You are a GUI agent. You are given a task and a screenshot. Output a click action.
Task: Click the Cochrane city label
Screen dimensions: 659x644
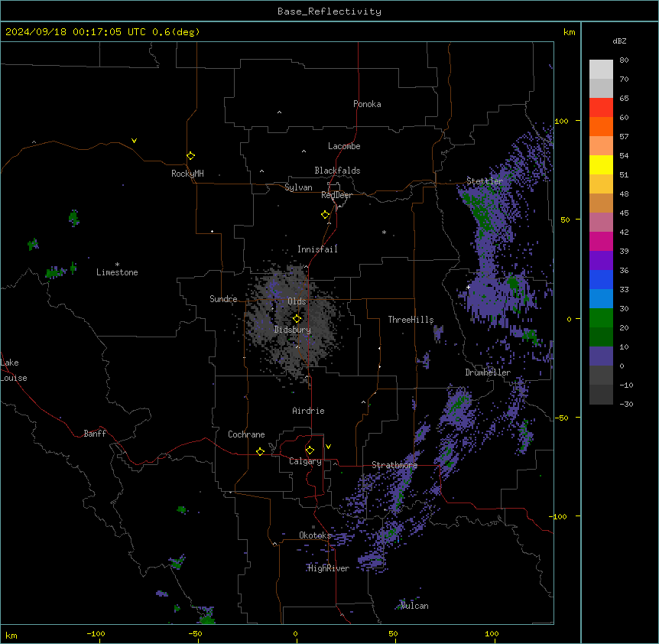(x=246, y=434)
